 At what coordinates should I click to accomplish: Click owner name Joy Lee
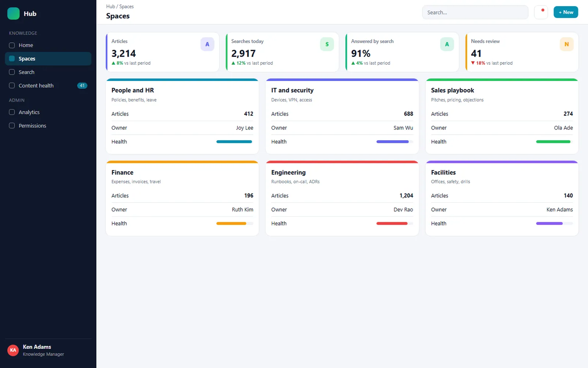[244, 128]
